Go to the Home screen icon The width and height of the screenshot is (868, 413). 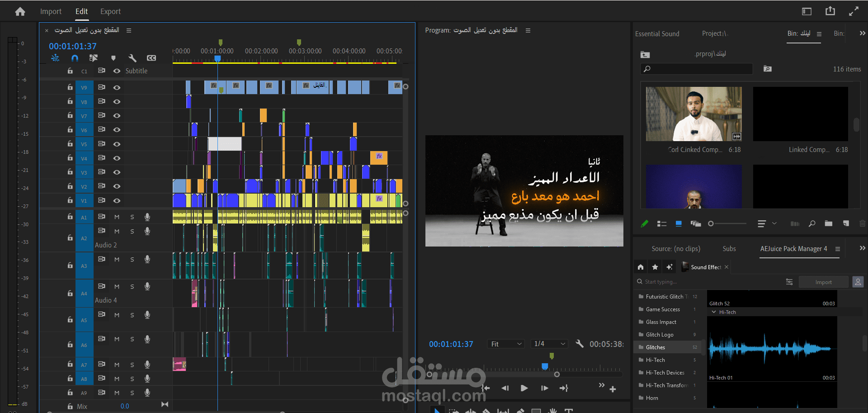20,12
